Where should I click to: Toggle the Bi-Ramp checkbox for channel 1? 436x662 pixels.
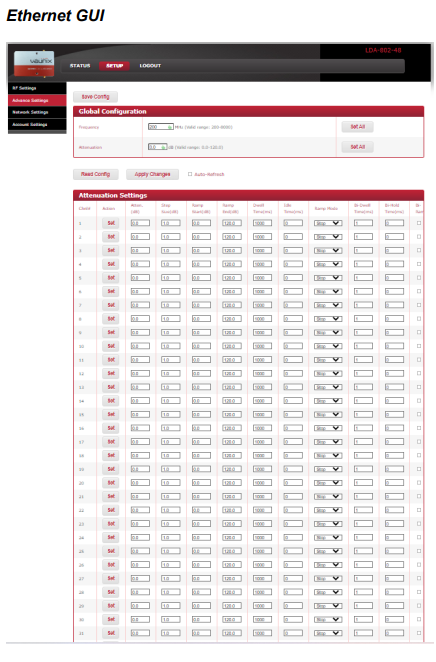pyautogui.click(x=419, y=223)
